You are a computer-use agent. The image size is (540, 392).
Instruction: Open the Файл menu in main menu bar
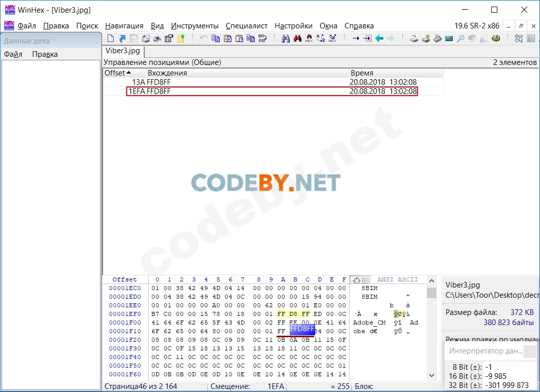tap(27, 26)
